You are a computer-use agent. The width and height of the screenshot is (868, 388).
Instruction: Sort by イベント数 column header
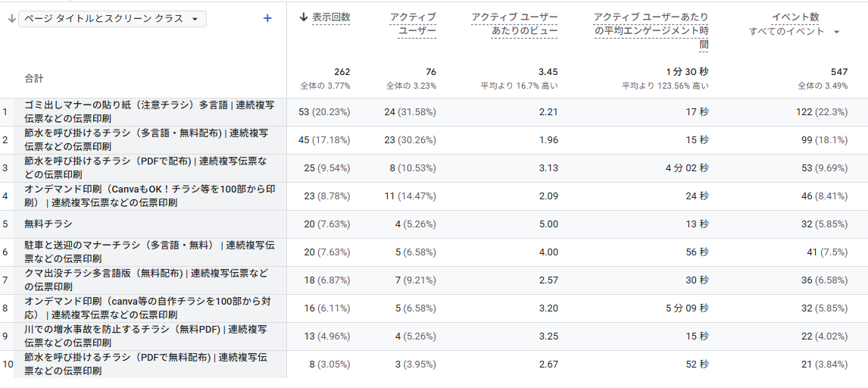[794, 17]
